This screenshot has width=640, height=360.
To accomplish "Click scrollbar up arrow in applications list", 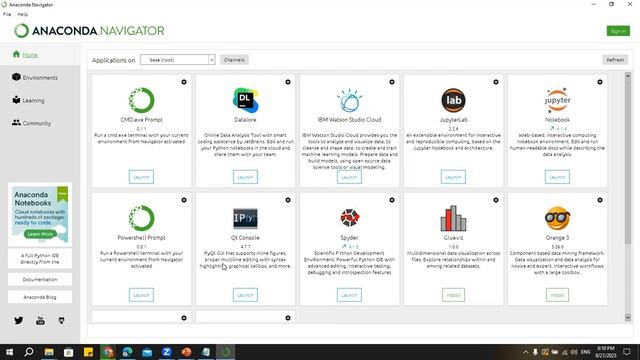I will (x=628, y=76).
